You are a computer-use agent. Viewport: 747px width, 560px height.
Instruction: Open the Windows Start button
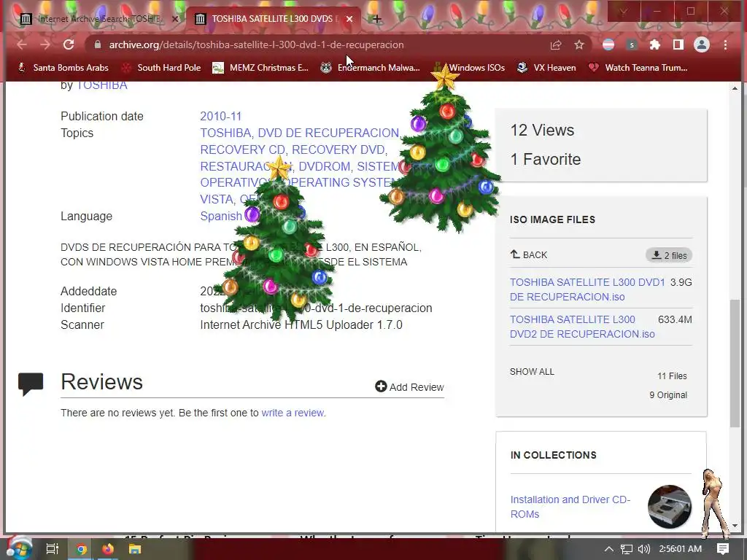tap(19, 548)
